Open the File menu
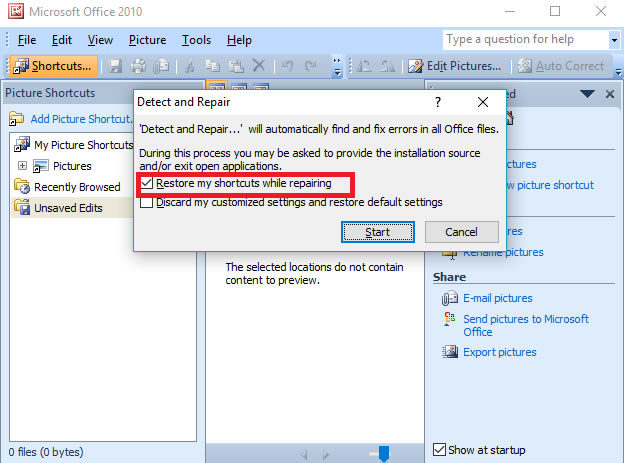This screenshot has height=463, width=624. (27, 40)
